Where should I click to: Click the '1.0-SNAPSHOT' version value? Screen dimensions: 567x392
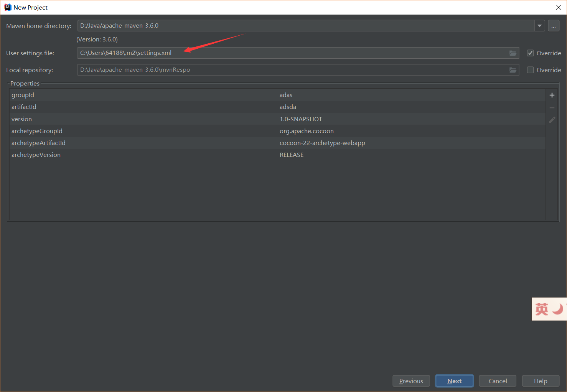[x=301, y=119]
